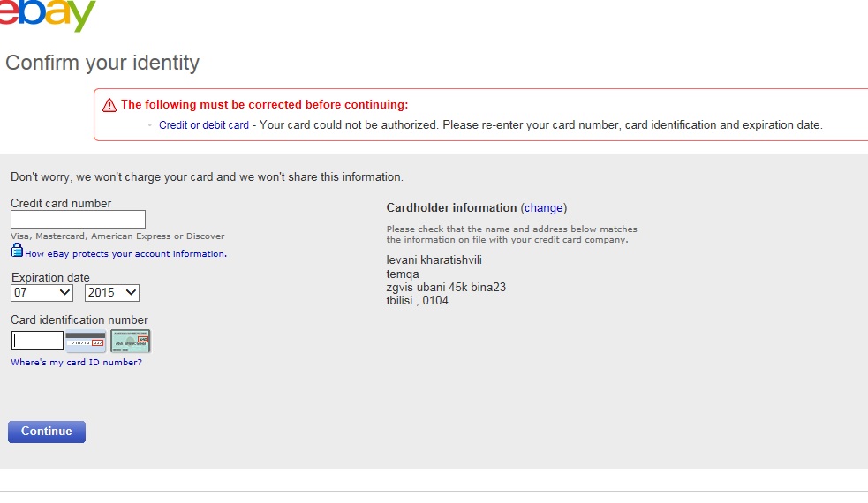Click the red warning triangle icon

point(109,105)
